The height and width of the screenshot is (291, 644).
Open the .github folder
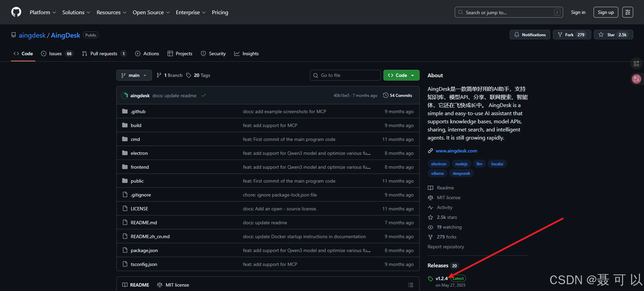coord(138,111)
